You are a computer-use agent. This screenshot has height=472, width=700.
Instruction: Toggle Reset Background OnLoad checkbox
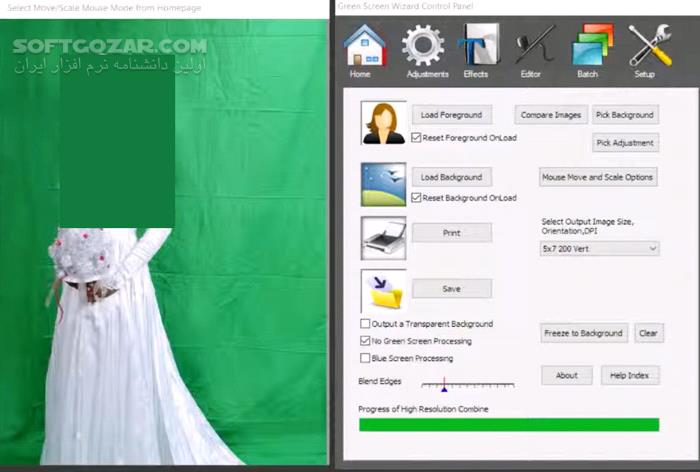[416, 197]
